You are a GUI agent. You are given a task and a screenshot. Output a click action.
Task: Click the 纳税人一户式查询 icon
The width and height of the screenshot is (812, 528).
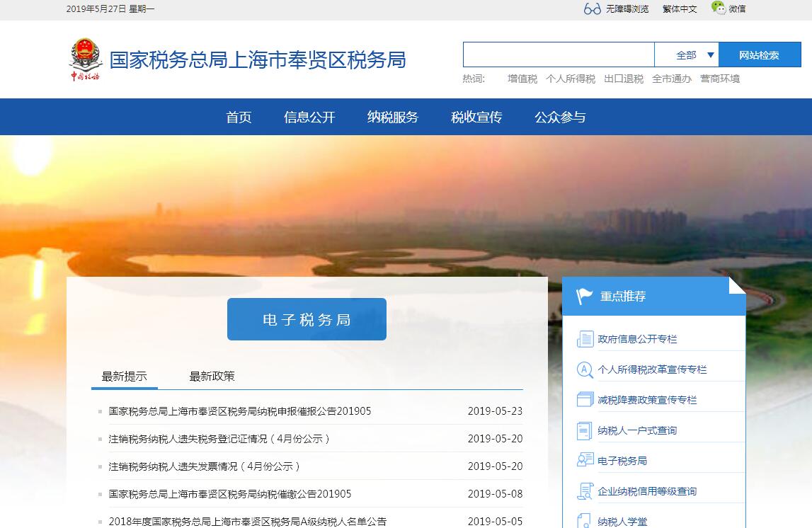[585, 430]
